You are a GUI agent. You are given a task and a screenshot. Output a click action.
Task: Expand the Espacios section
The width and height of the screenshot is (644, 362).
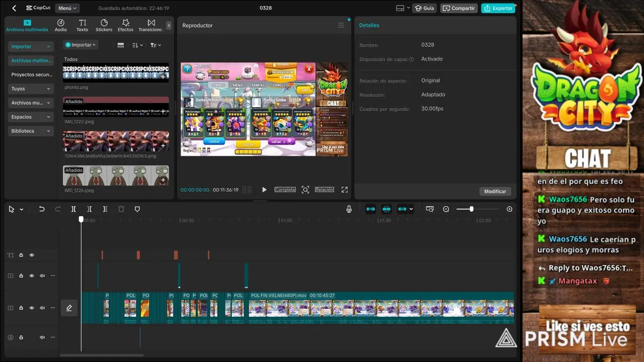(31, 117)
